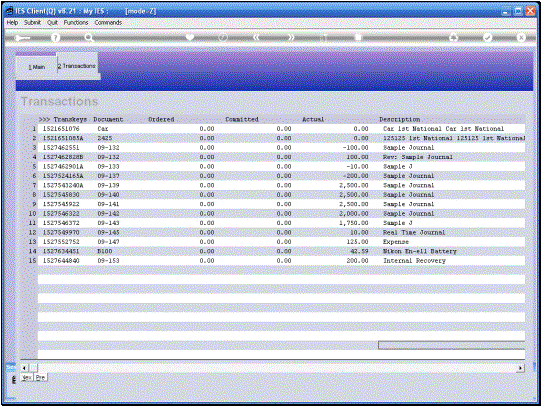This screenshot has height=406, width=541.
Task: Click the checkmark confirm icon
Action: click(x=487, y=37)
